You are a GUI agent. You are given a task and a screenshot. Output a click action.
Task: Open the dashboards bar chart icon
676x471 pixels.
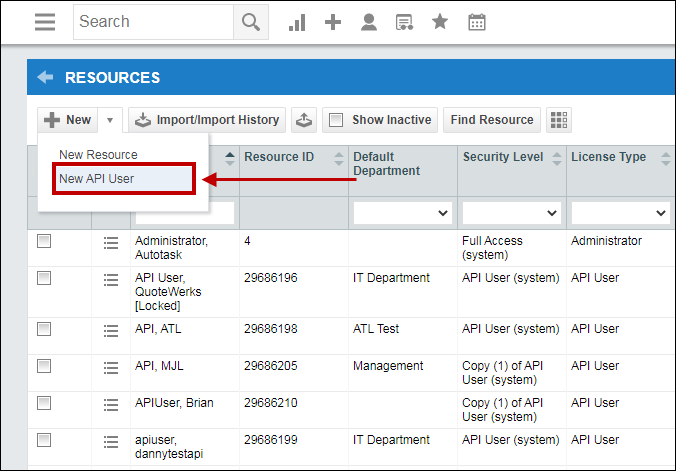[x=297, y=22]
